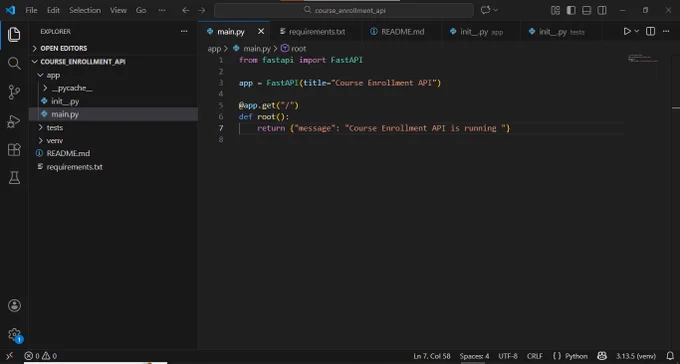Open the File menu

(x=31, y=10)
